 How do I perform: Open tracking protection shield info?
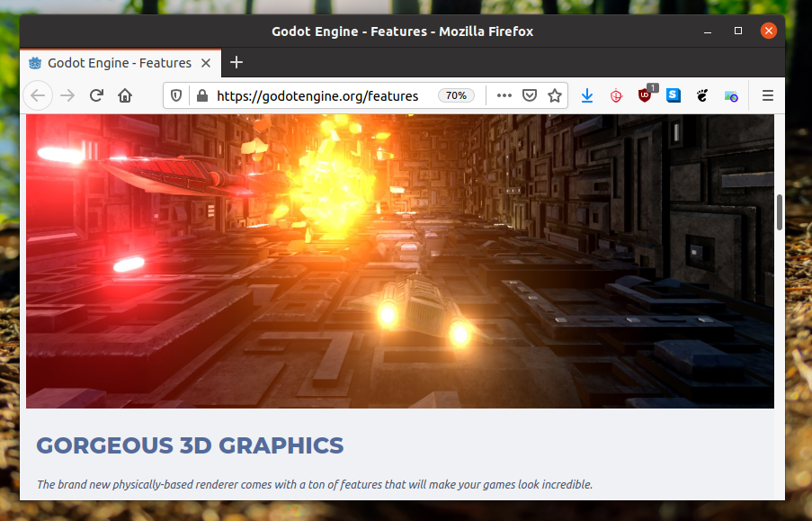[176, 96]
